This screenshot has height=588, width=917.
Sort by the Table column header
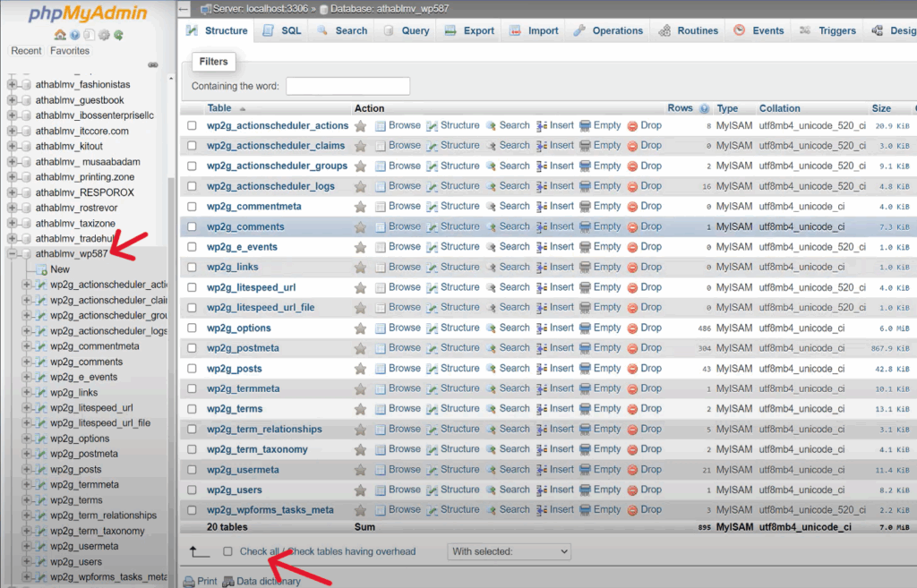[x=219, y=108]
